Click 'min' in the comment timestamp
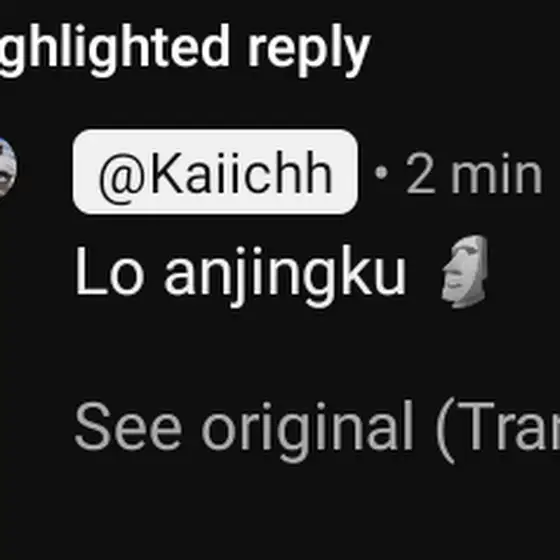The image size is (560, 560). (x=497, y=174)
